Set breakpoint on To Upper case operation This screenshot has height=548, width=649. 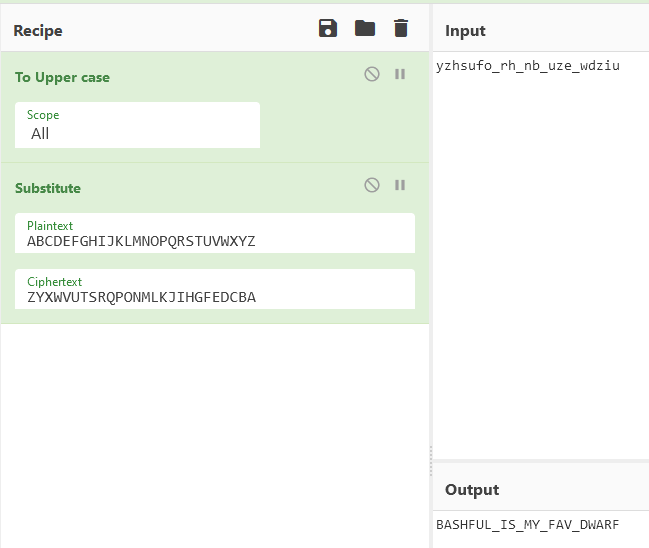pos(400,74)
